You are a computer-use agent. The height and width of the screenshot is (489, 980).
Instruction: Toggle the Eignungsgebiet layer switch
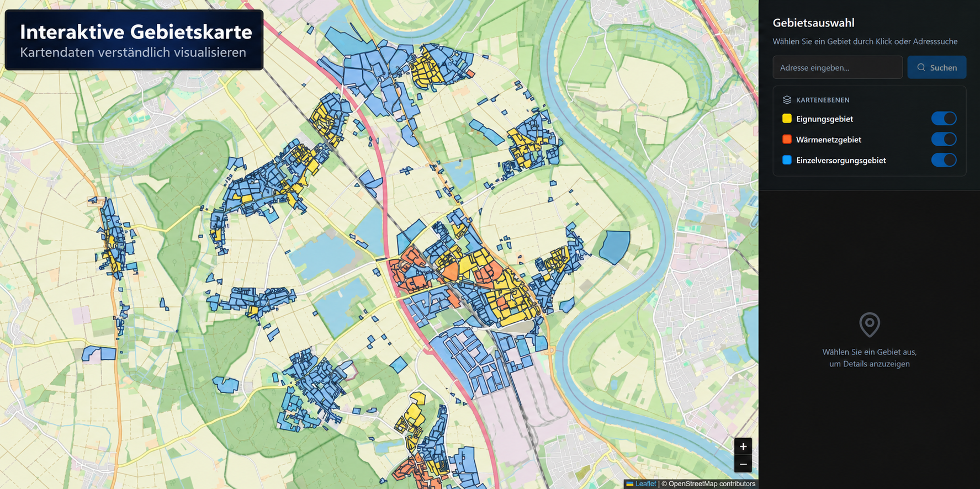(944, 119)
